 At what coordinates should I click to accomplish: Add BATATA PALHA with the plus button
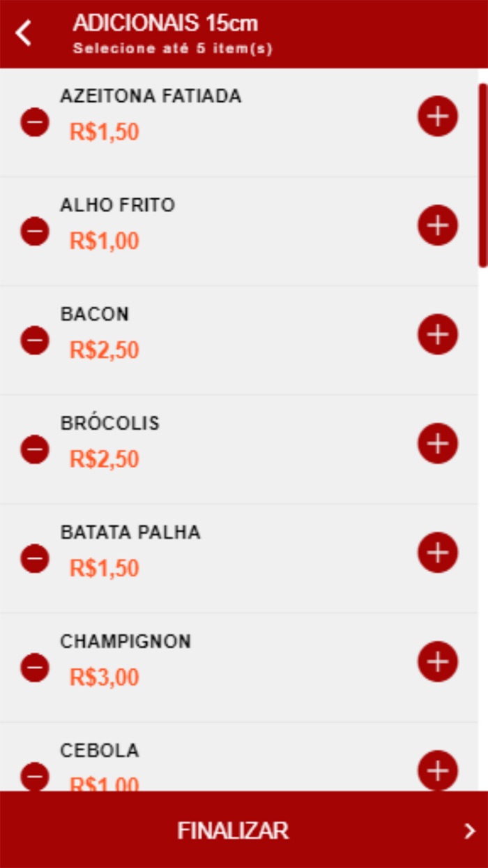tap(437, 551)
